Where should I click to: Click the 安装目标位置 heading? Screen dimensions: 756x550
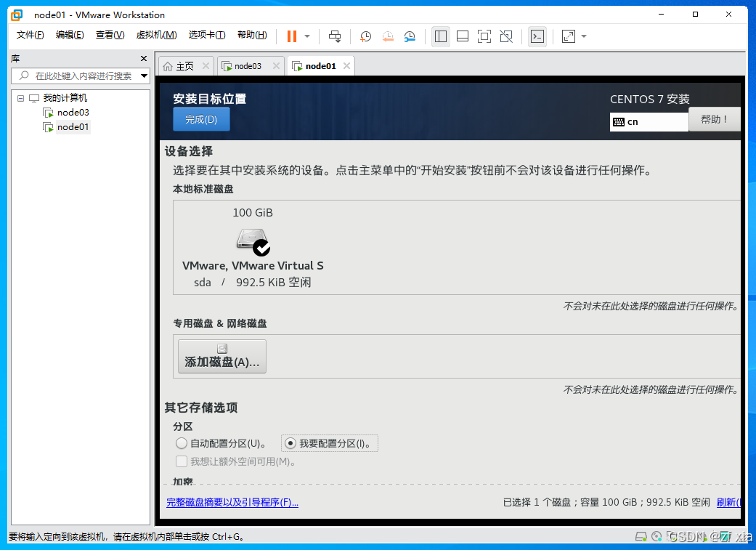(210, 99)
